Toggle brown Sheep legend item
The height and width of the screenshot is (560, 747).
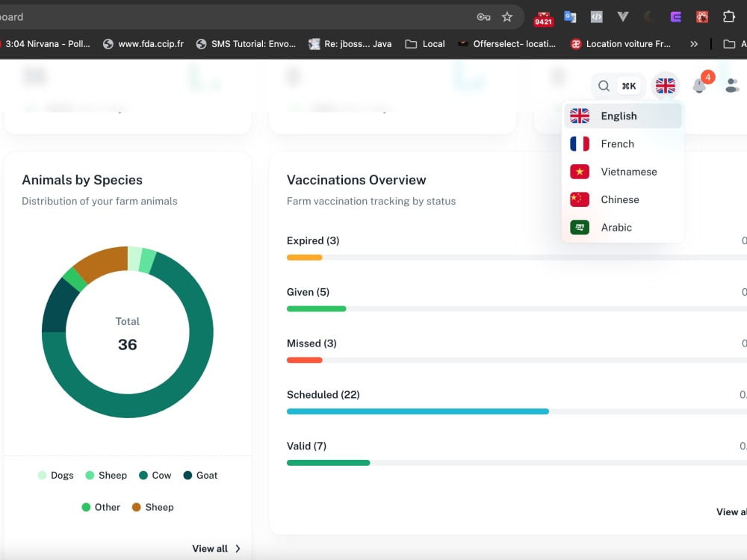coord(153,507)
